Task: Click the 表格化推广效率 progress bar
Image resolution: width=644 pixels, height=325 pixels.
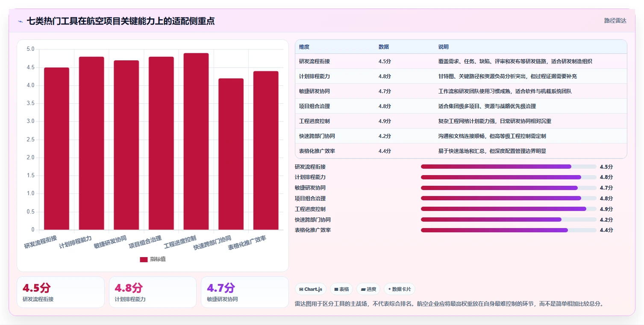Action: [x=509, y=230]
